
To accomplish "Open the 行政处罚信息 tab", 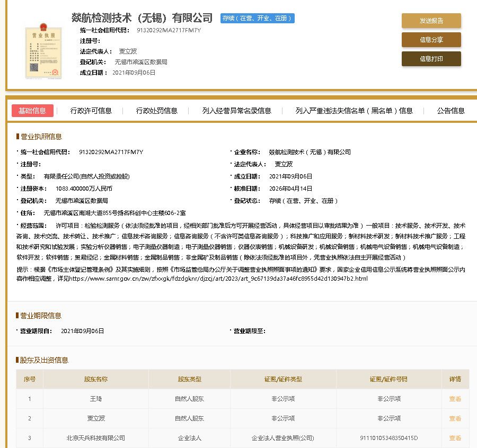I will coord(156,111).
